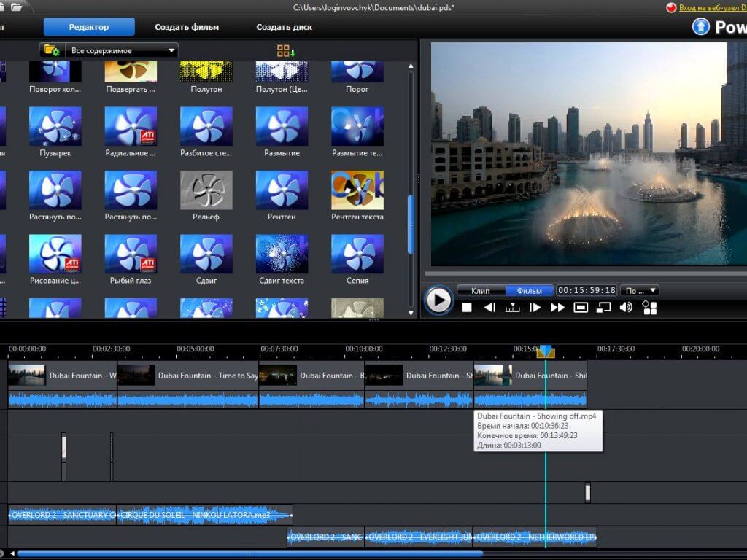
Task: Stop playback with the square Stop icon
Action: (x=467, y=308)
